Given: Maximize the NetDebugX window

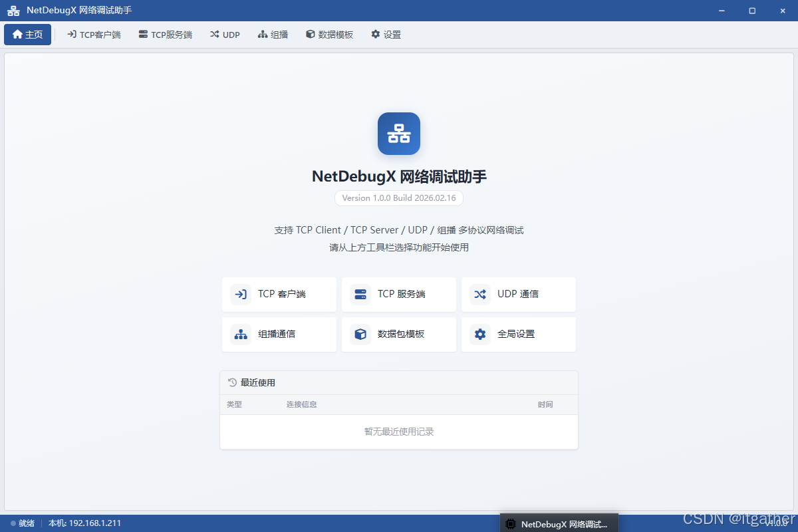Looking at the screenshot, I should click(x=752, y=11).
